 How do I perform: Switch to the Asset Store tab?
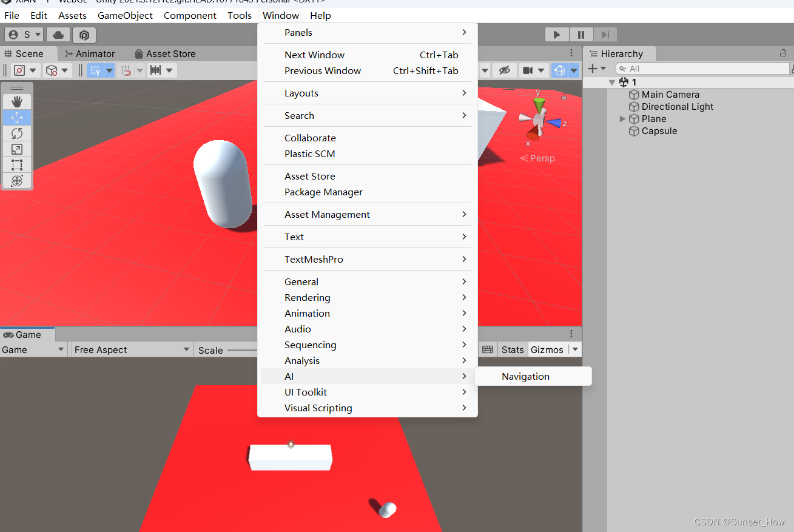[170, 53]
